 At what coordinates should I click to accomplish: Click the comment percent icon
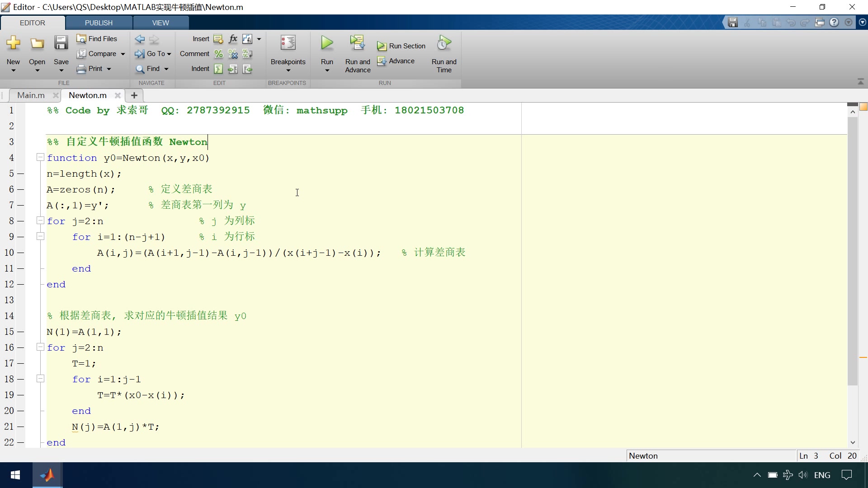coord(218,54)
